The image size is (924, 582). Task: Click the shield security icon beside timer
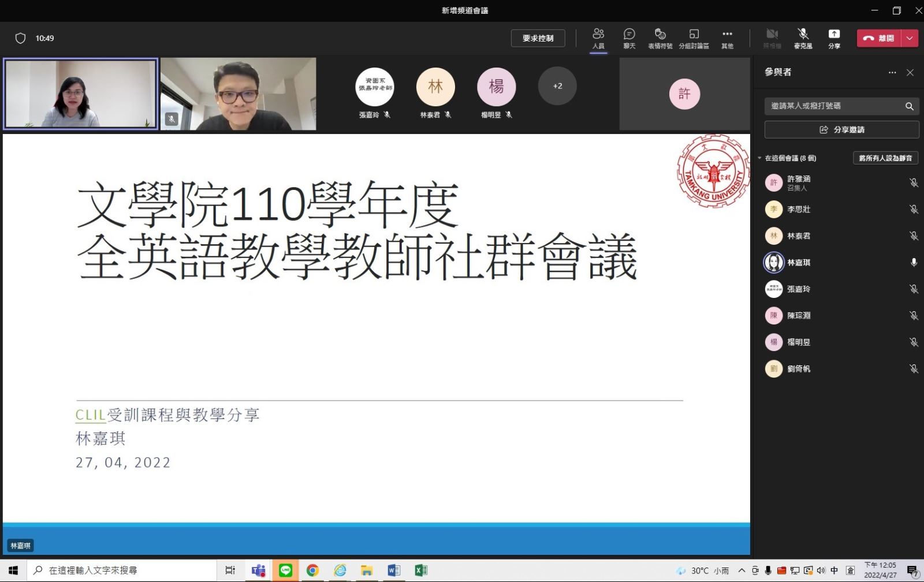20,38
